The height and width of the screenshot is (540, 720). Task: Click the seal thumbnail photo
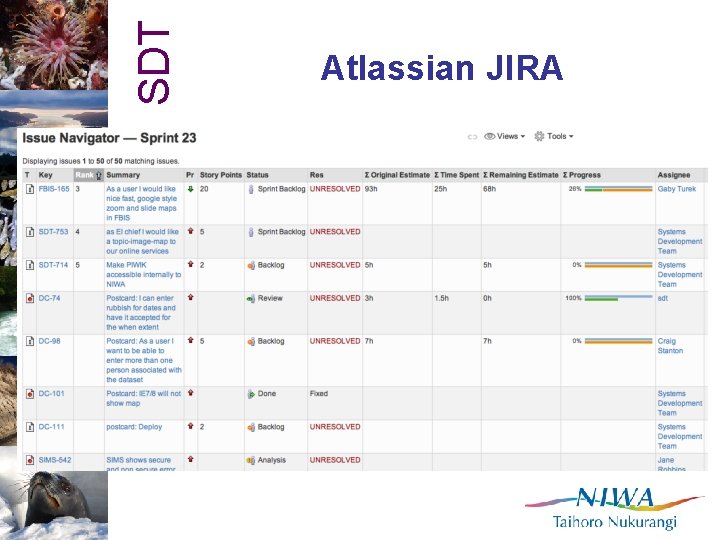coord(54,505)
